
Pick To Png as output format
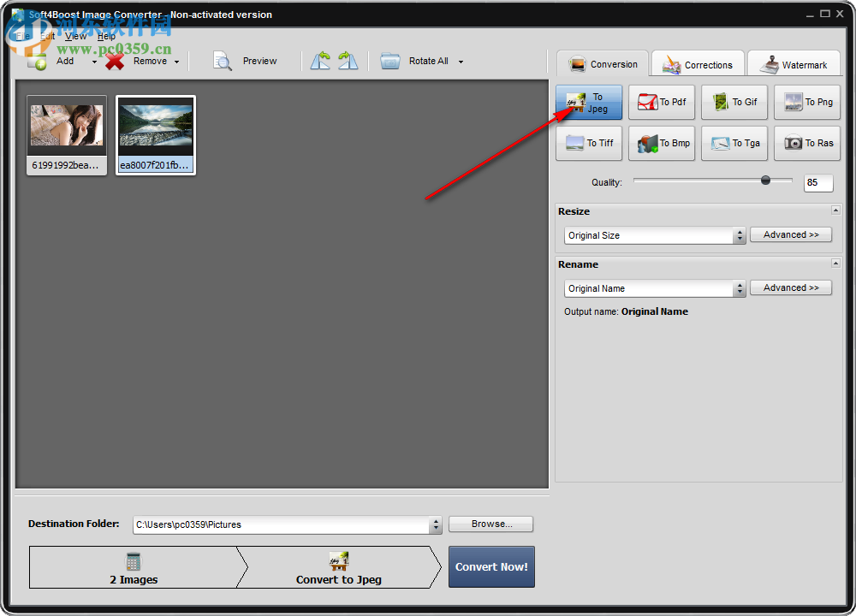tap(806, 102)
